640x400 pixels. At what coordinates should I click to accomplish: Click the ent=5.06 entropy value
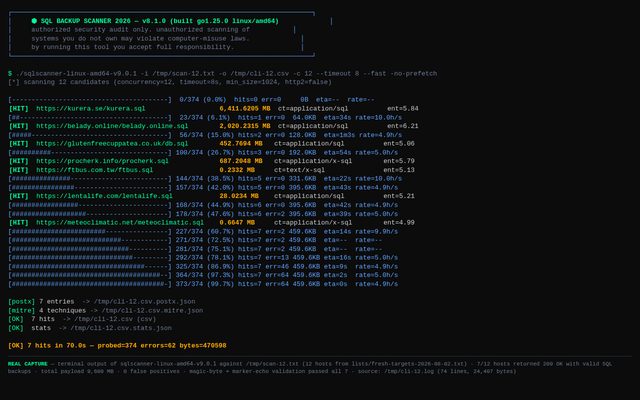pyautogui.click(x=399, y=144)
